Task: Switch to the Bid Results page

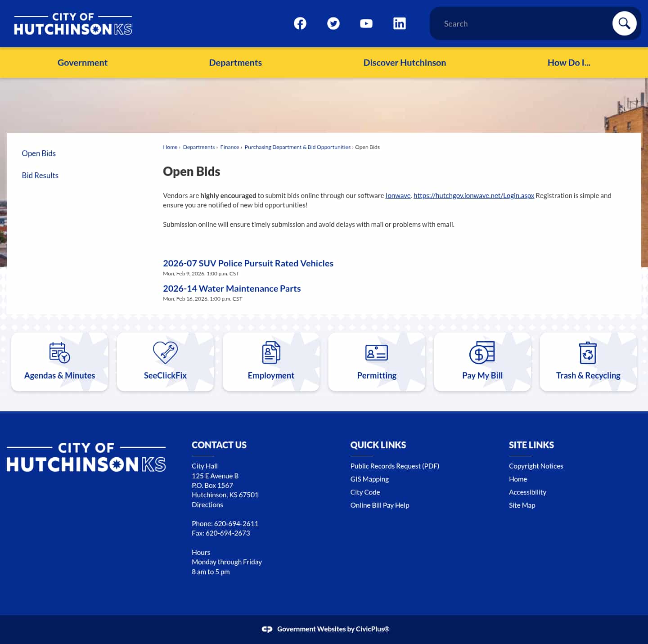Action: [x=40, y=175]
